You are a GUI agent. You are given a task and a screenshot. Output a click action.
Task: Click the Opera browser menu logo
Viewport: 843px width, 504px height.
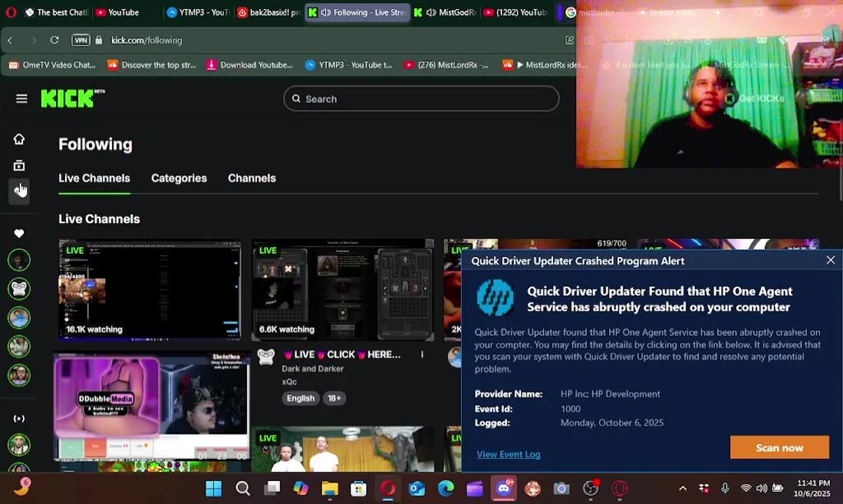tap(11, 13)
